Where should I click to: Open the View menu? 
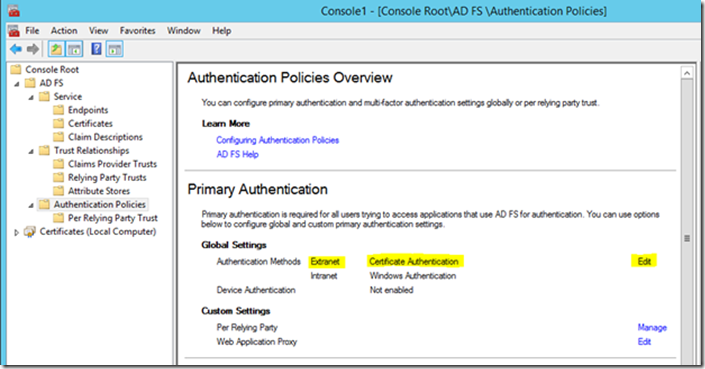(98, 31)
